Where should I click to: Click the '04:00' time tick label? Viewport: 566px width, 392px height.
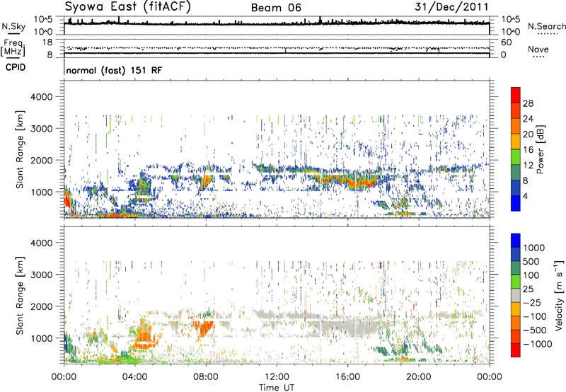(134, 377)
